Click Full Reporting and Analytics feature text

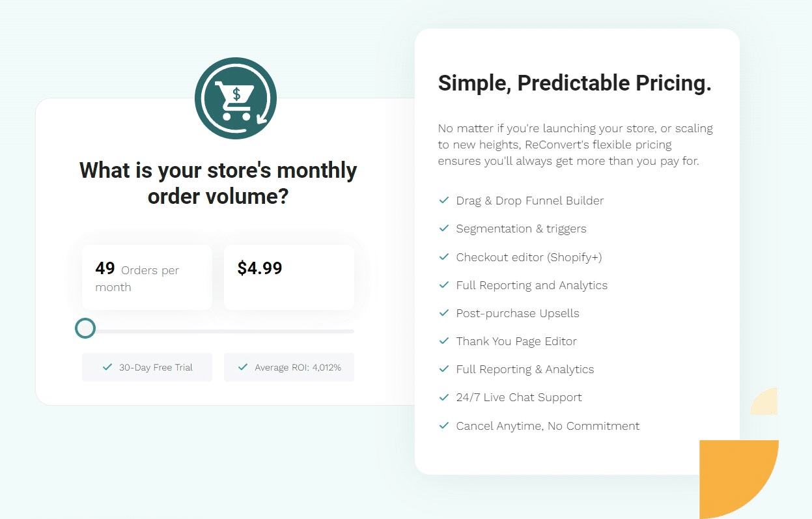532,285
